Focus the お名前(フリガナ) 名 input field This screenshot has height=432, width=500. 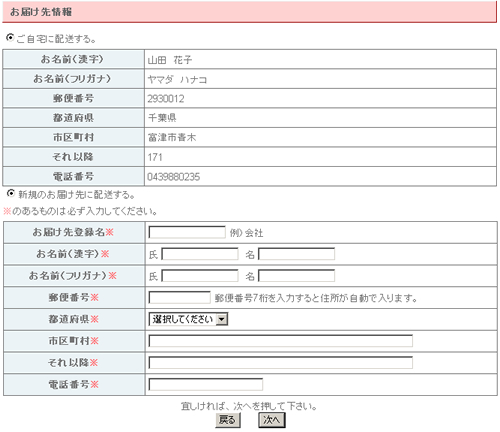click(x=296, y=276)
